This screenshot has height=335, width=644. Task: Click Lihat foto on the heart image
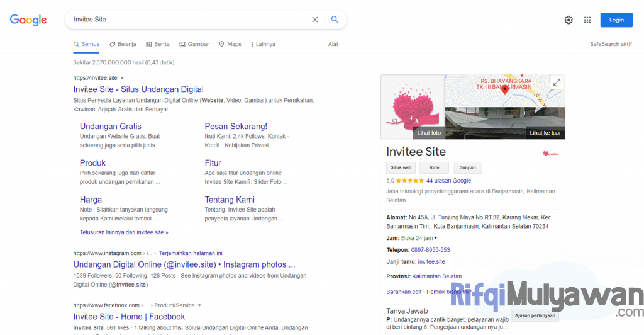coord(429,133)
